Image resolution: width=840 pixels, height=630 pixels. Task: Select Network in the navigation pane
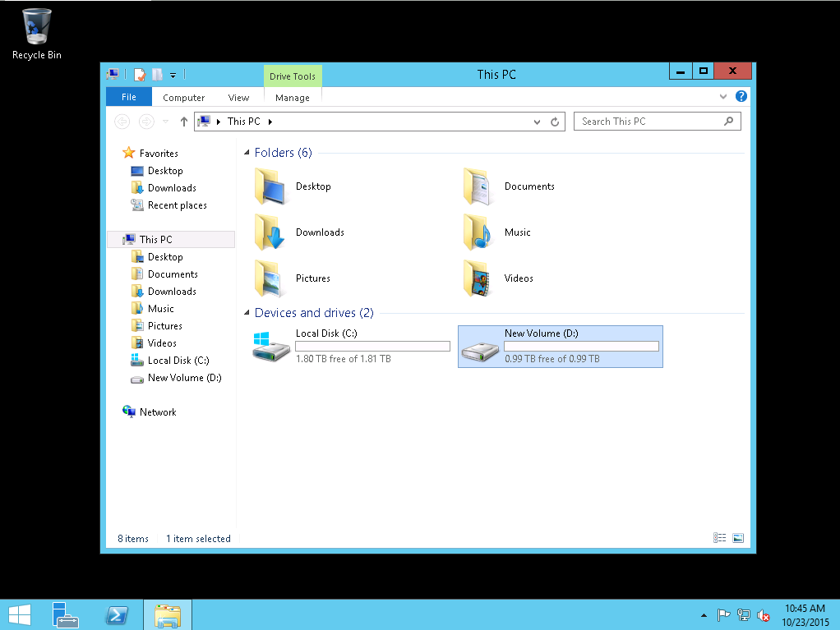158,412
